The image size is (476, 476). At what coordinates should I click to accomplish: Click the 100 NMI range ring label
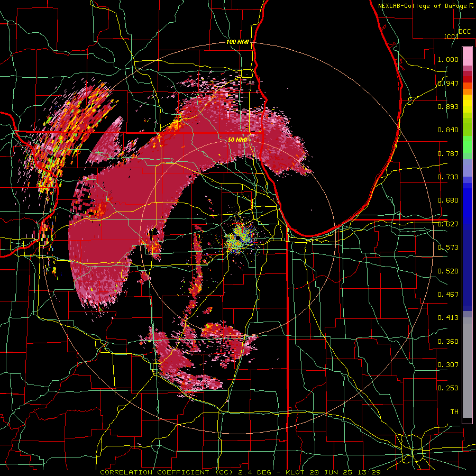click(237, 42)
